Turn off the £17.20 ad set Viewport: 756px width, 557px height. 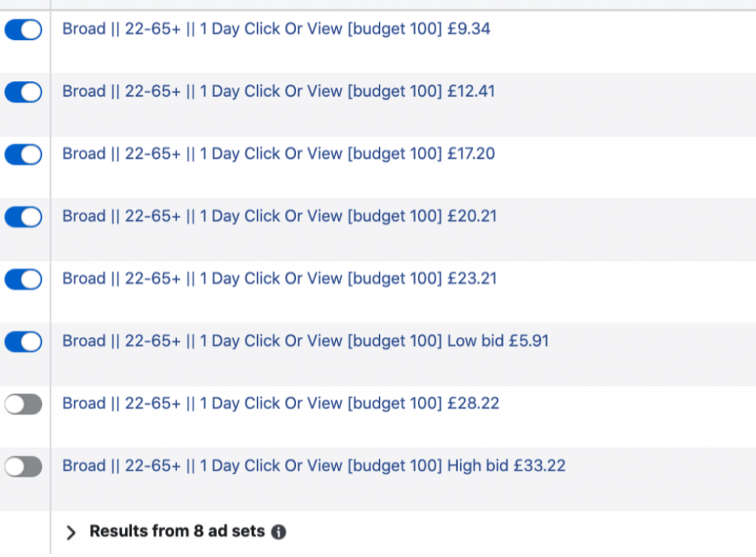pos(24,154)
